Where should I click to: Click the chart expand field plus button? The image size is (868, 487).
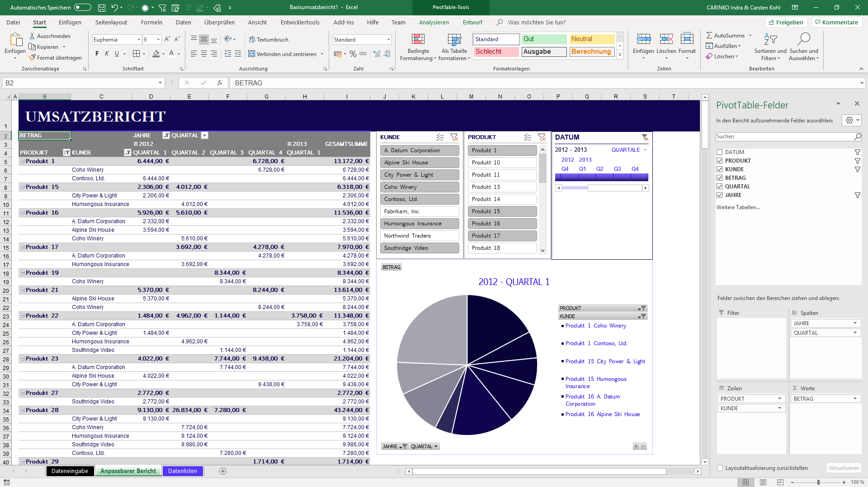636,446
